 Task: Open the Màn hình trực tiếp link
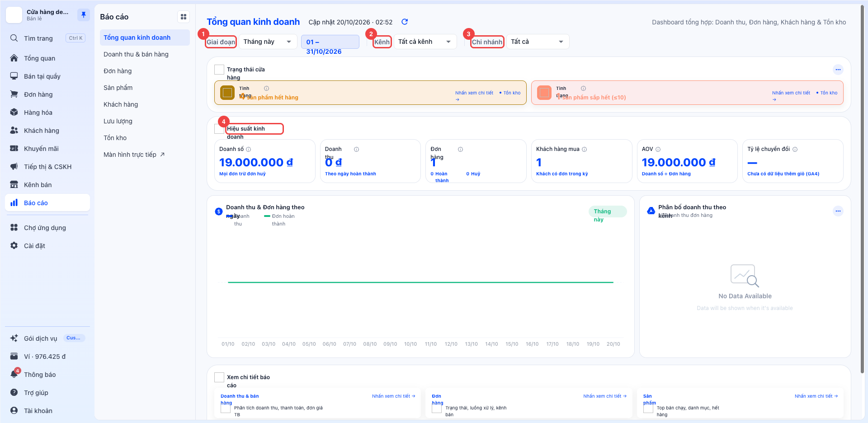coord(145,155)
